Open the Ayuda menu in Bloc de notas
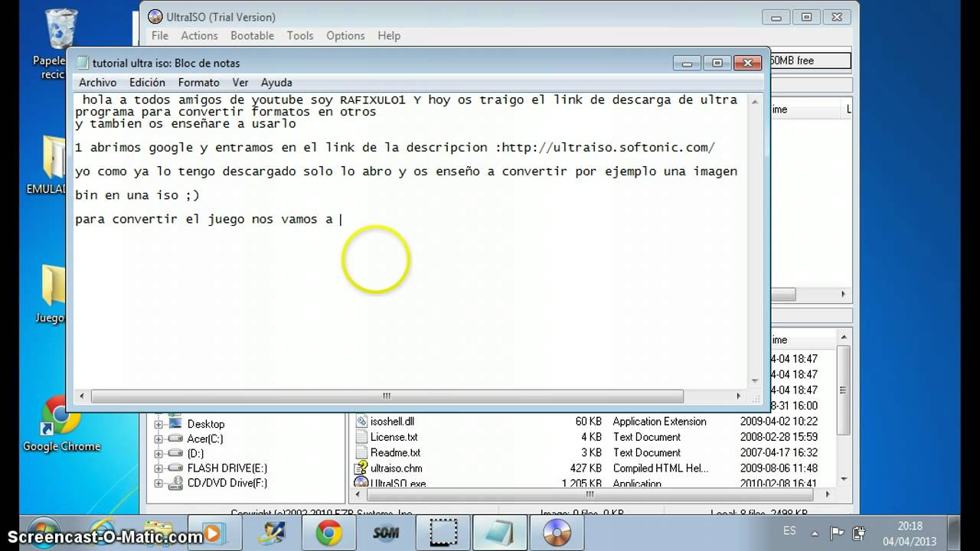 pyautogui.click(x=276, y=83)
